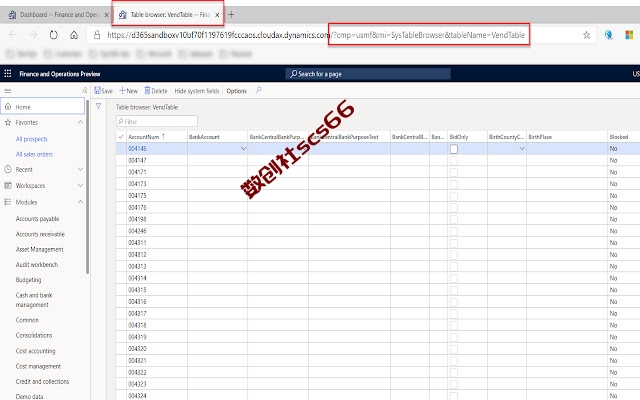Click Hide system fields

point(197,91)
